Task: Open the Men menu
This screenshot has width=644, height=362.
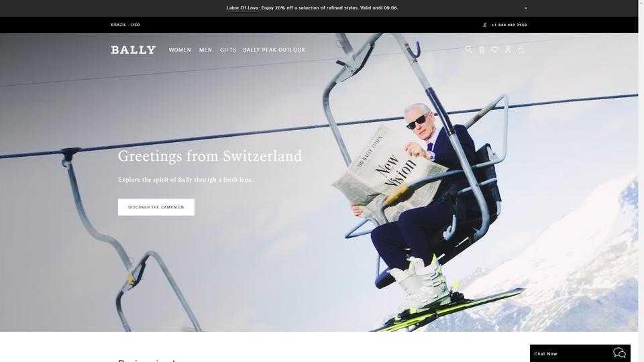Action: tap(205, 50)
